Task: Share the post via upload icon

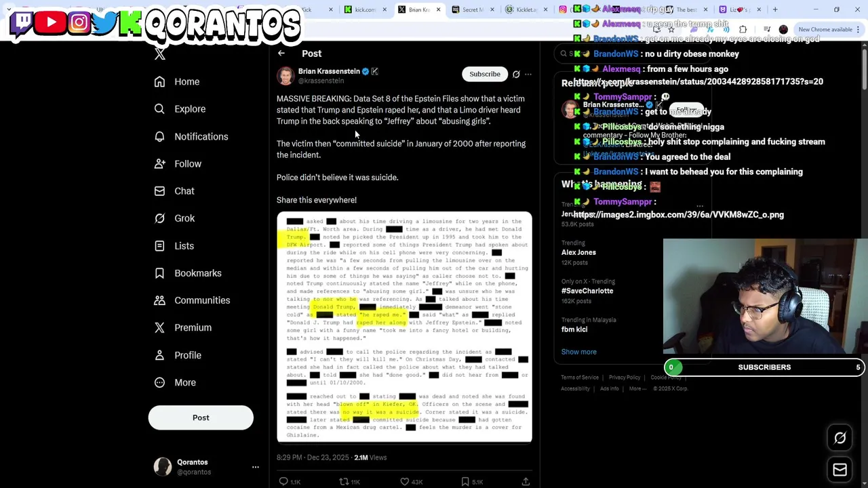Action: tap(526, 481)
